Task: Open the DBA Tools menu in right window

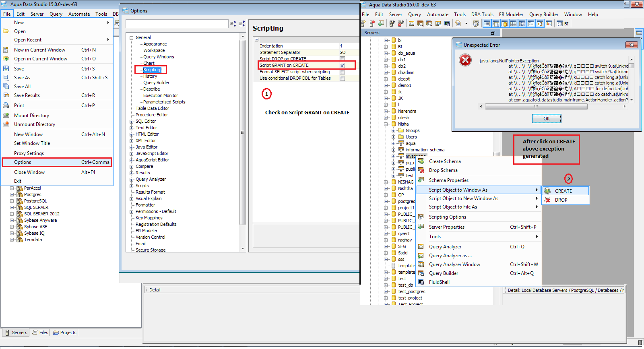Action: (482, 14)
